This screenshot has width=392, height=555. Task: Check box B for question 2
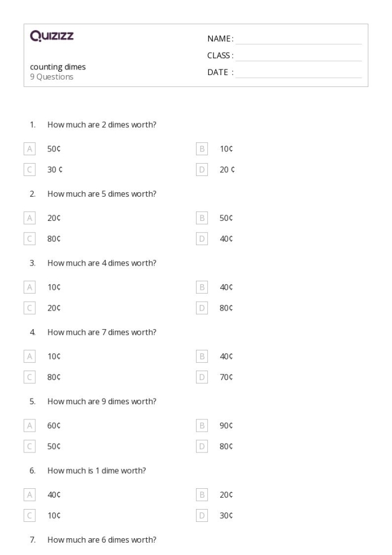click(x=202, y=218)
